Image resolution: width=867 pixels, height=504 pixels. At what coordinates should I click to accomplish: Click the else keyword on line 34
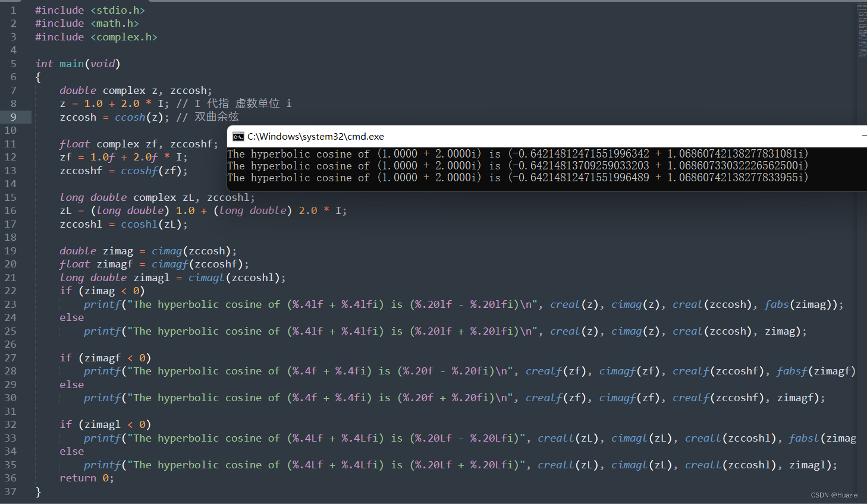71,451
